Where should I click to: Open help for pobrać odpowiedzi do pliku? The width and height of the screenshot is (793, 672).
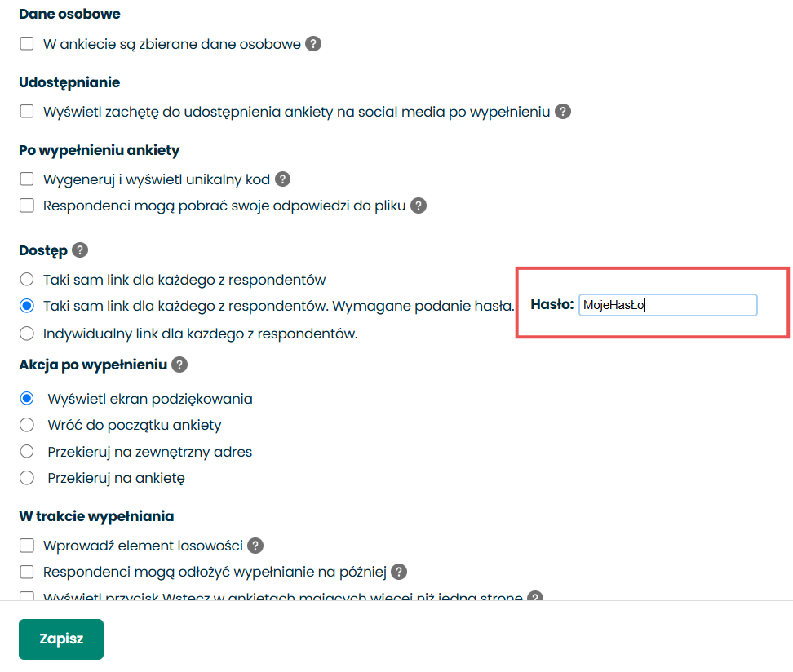click(419, 206)
